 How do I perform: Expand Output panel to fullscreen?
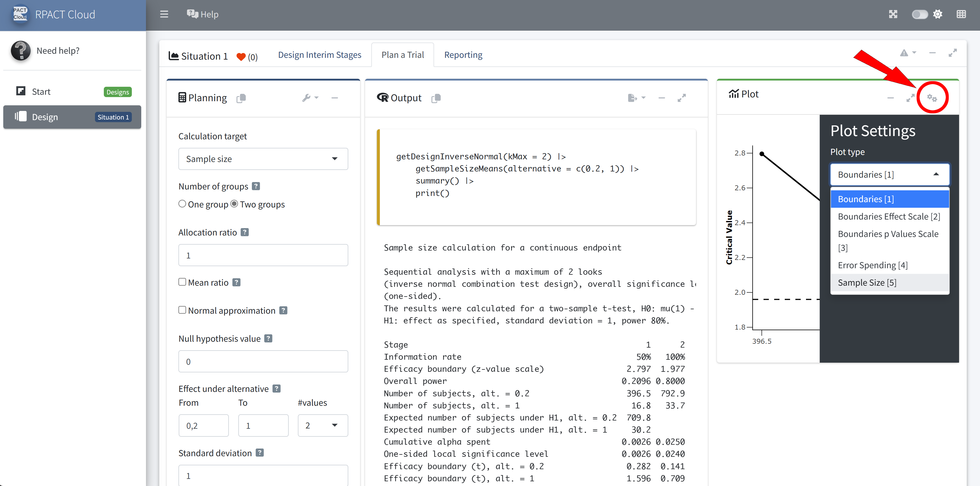(x=681, y=98)
